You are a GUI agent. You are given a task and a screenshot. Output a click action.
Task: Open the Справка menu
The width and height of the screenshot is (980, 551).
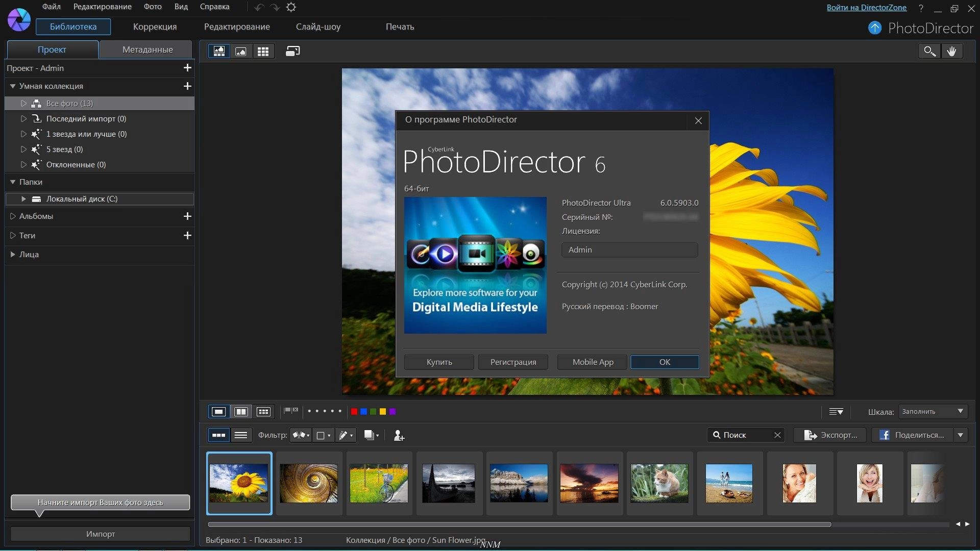[x=214, y=7]
